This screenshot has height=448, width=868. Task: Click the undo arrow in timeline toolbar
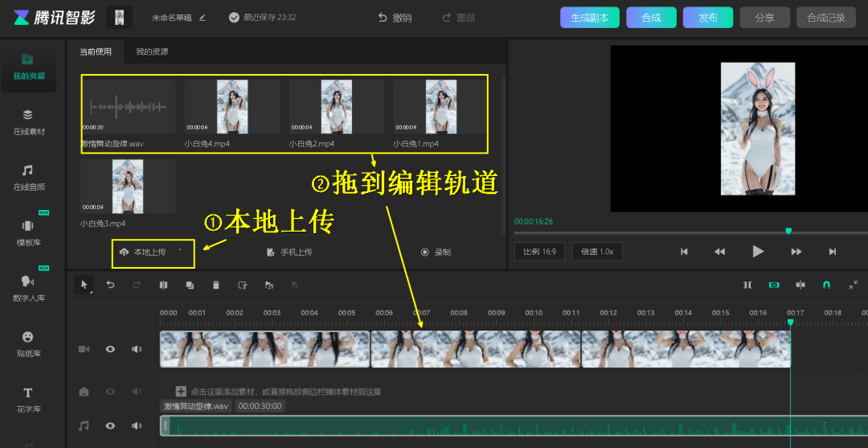tap(111, 285)
